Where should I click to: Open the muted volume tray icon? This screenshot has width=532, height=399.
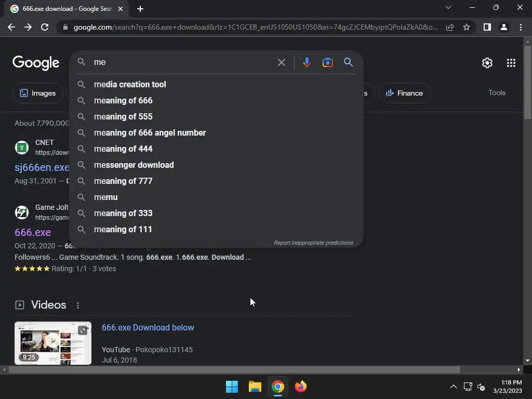[x=481, y=387]
